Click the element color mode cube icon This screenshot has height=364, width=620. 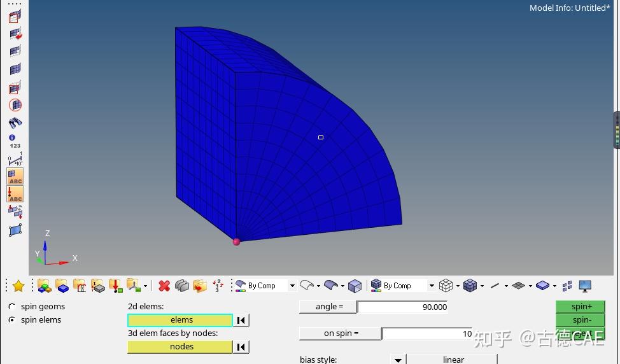[376, 285]
